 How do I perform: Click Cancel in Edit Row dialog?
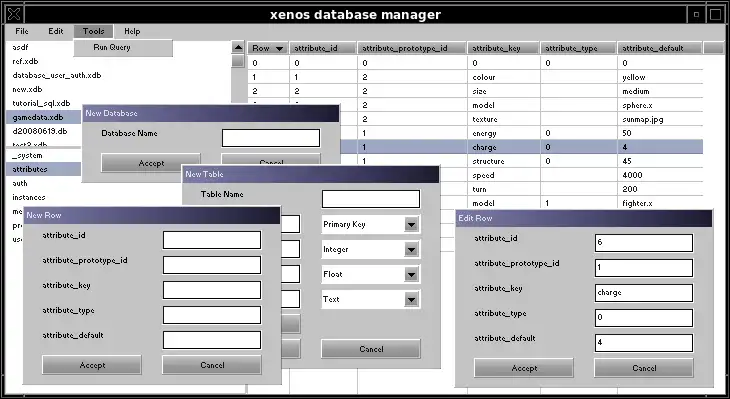[x=644, y=368]
